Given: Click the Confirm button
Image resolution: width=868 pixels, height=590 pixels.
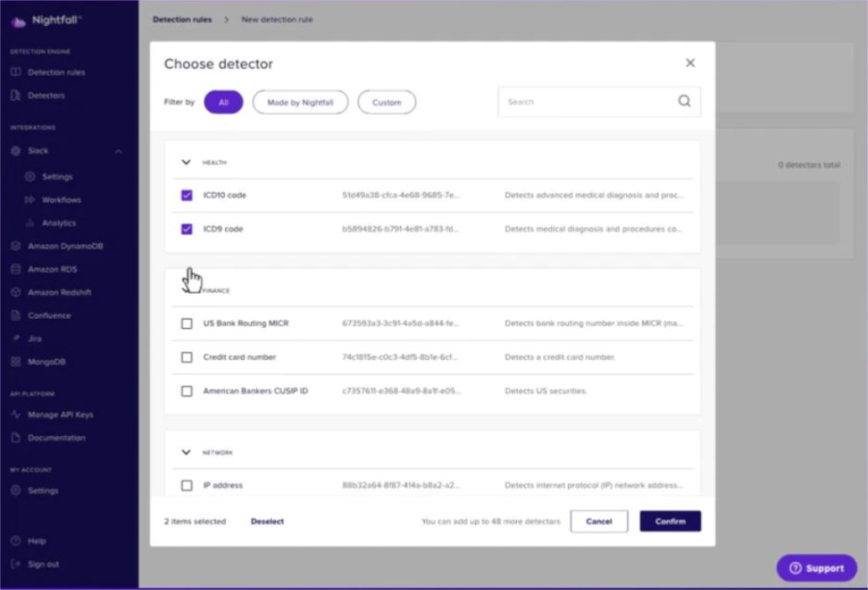Looking at the screenshot, I should coord(671,521).
